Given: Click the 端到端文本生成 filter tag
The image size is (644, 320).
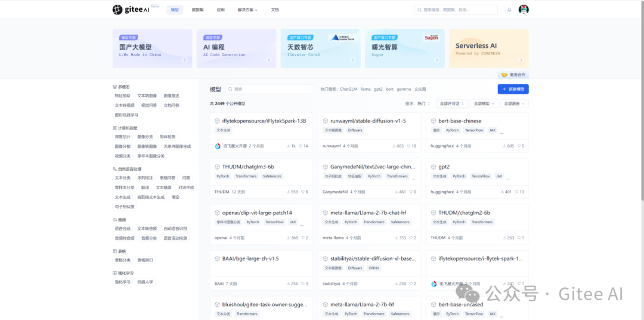Looking at the screenshot, I should (151, 197).
